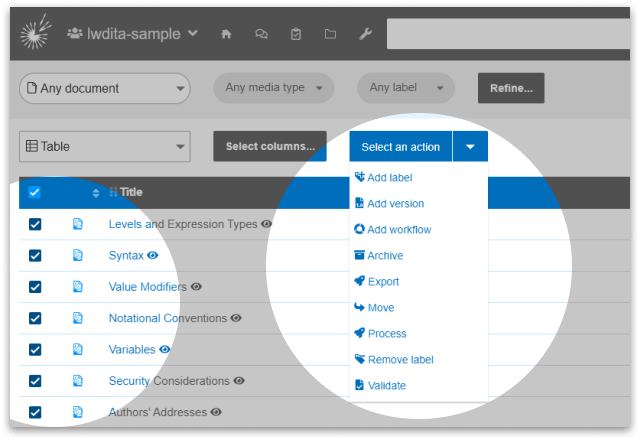Click the sort arrows icon in table header

pos(96,192)
